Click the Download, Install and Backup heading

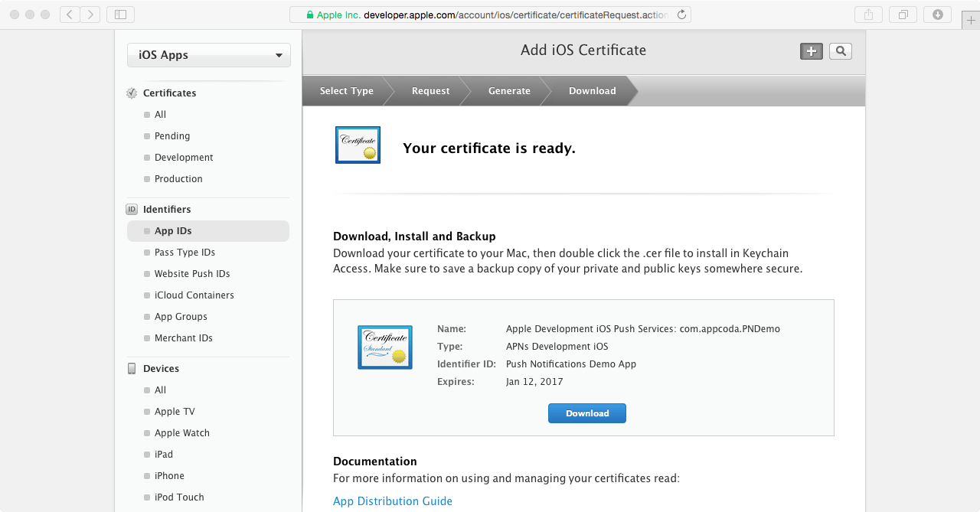tap(414, 236)
